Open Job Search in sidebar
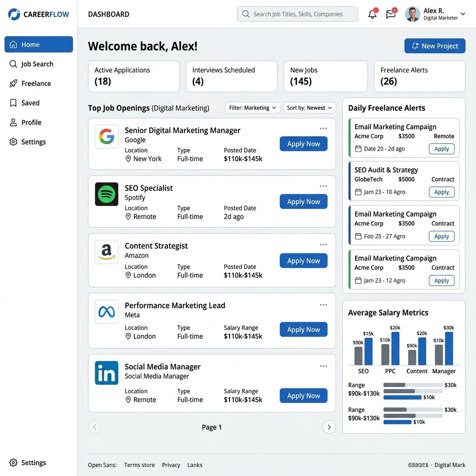The width and height of the screenshot is (476, 476). pyautogui.click(x=39, y=64)
